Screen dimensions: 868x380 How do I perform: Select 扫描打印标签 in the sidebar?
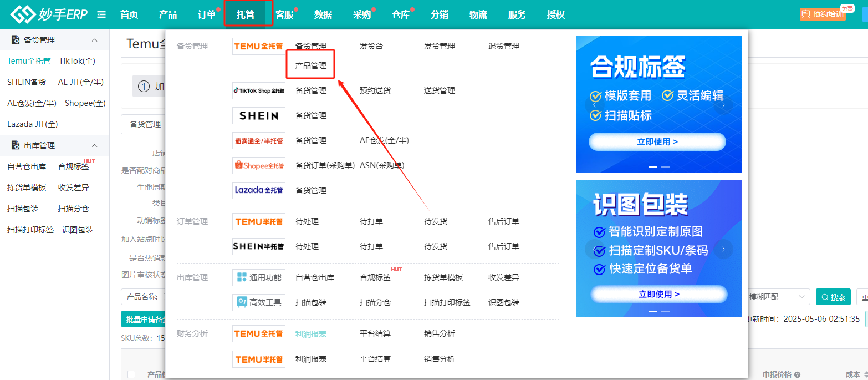tap(30, 230)
